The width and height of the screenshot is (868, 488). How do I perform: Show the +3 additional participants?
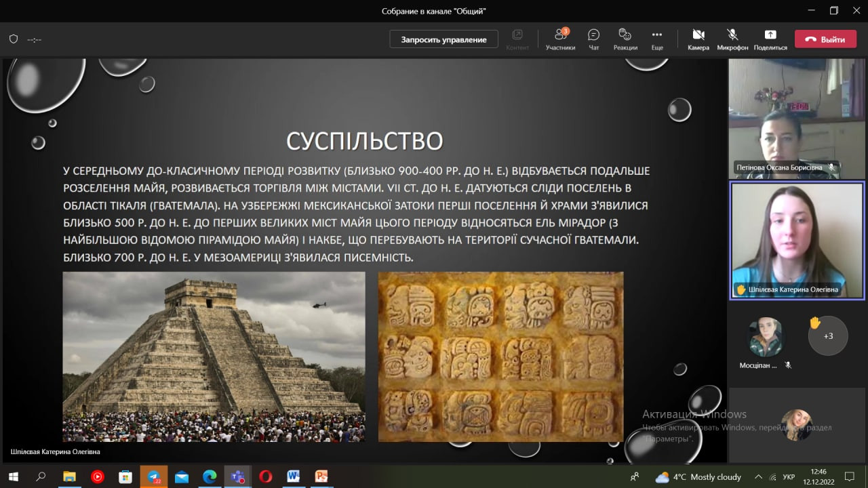tap(828, 335)
